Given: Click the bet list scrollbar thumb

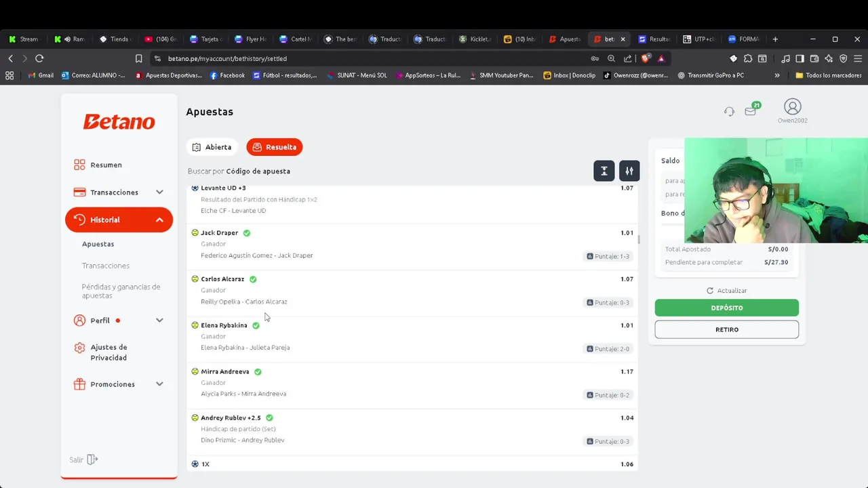Looking at the screenshot, I should (x=638, y=240).
